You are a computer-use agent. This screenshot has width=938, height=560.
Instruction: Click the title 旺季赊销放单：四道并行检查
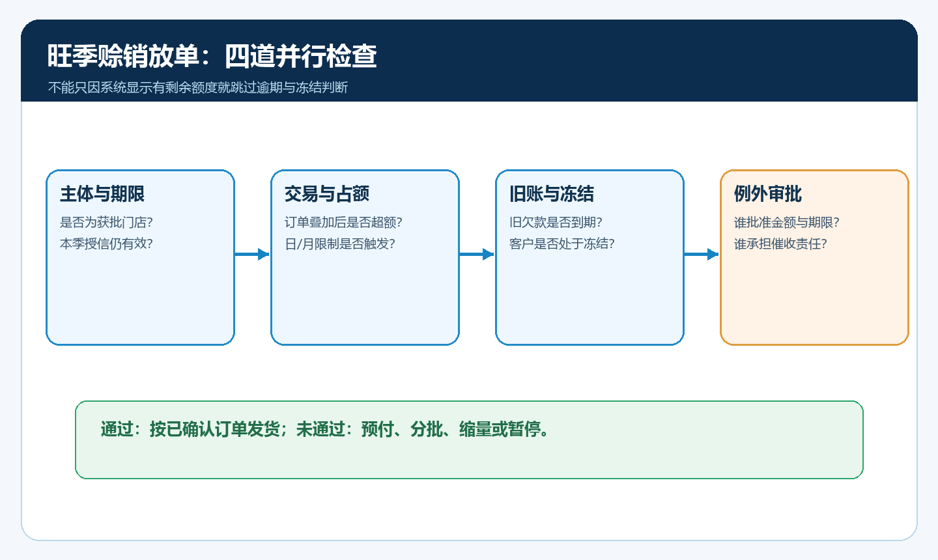(x=212, y=56)
